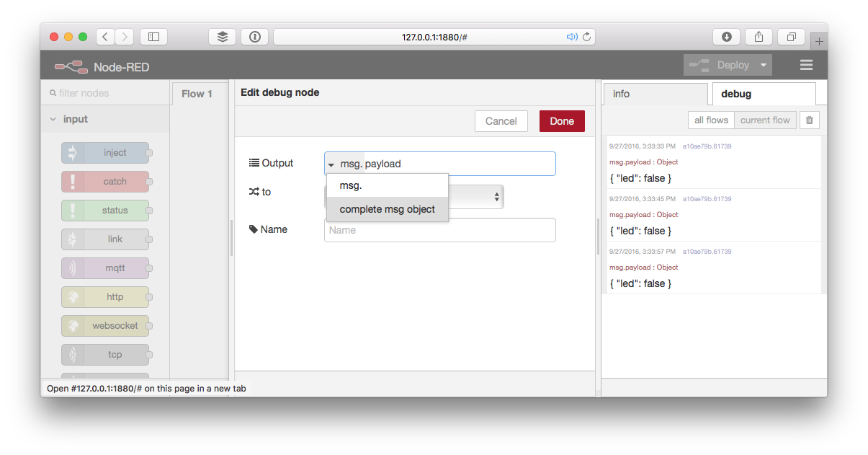This screenshot has height=455, width=868.
Task: Open the Safari share menu
Action: [759, 37]
